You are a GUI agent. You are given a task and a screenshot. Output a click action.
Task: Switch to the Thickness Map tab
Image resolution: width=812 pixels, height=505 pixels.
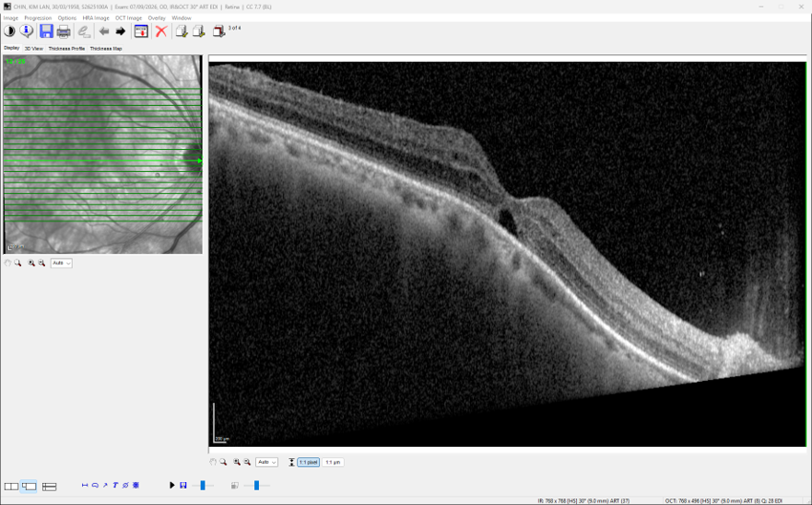[106, 49]
